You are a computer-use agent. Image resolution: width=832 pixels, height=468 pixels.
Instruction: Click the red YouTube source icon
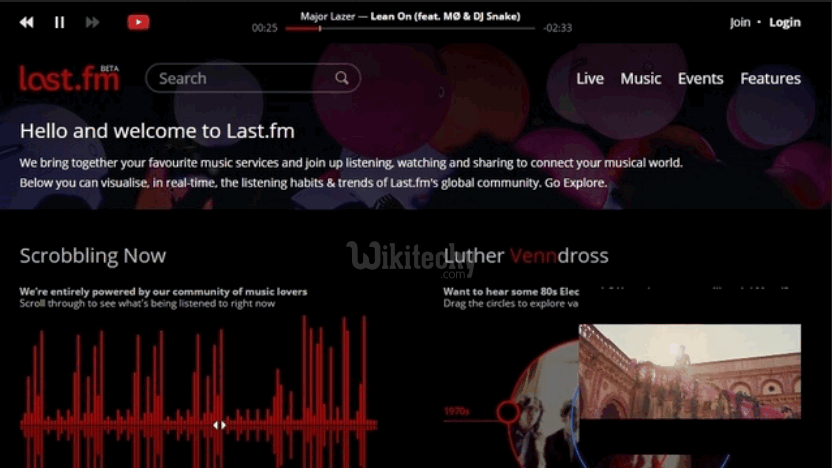point(138,22)
